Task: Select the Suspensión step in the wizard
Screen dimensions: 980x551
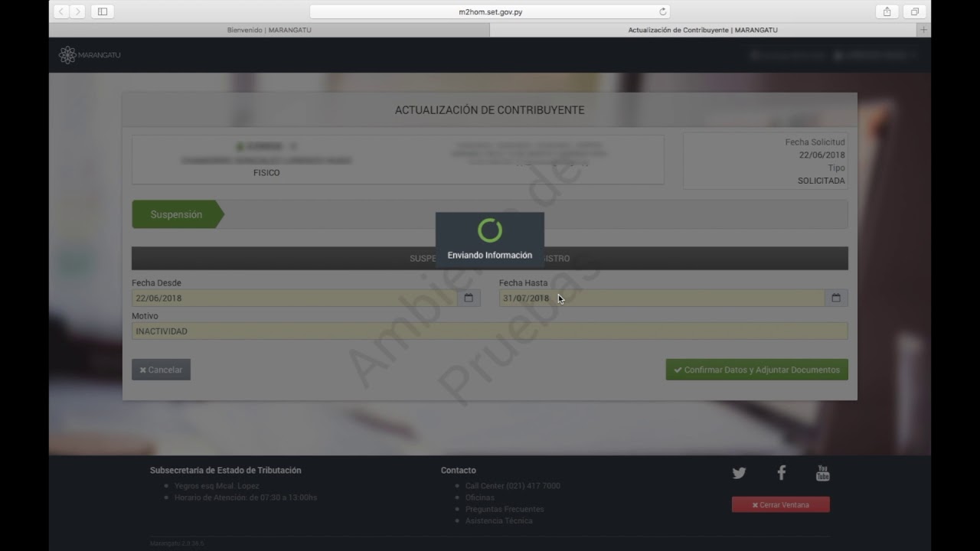Action: (x=176, y=214)
